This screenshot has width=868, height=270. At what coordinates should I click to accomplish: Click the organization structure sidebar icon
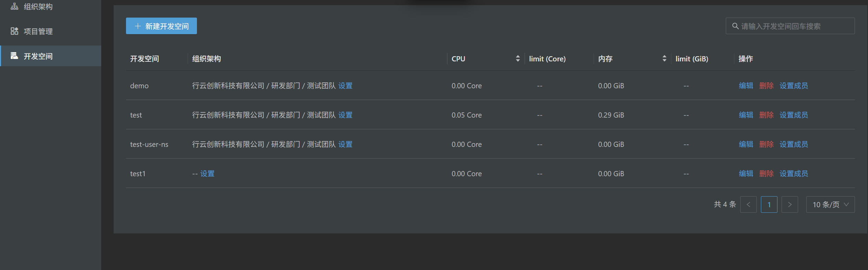coord(14,7)
